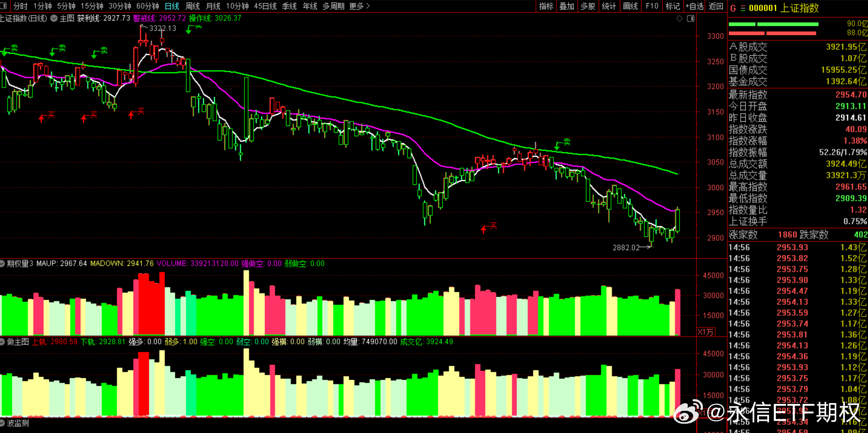Viewport: 868px width, 433px height.
Task: Expand the 波监测 indicator panel
Action: (x=2, y=423)
